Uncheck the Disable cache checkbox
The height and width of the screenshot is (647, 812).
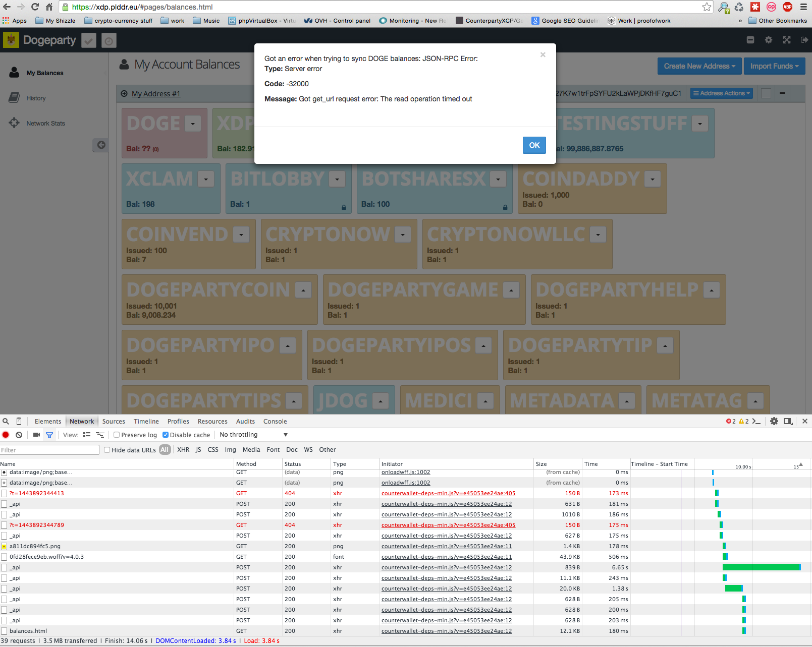tap(165, 435)
